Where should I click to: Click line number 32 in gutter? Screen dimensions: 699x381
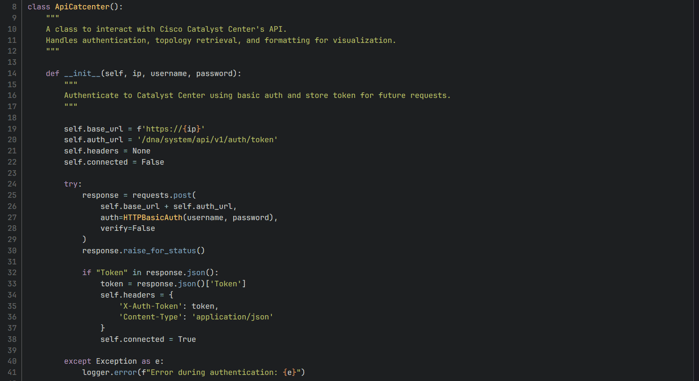(x=12, y=273)
